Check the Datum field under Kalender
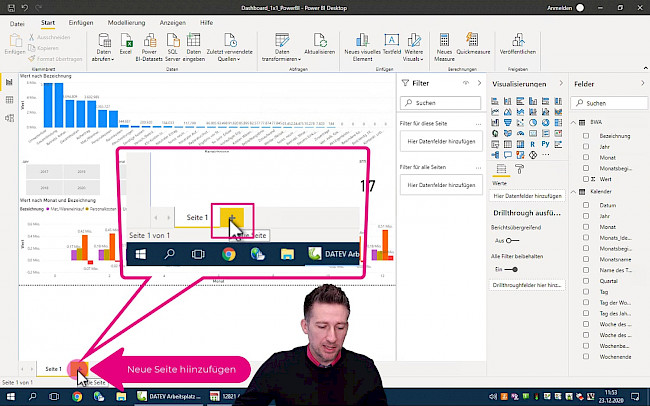The width and height of the screenshot is (650, 406). [585, 203]
